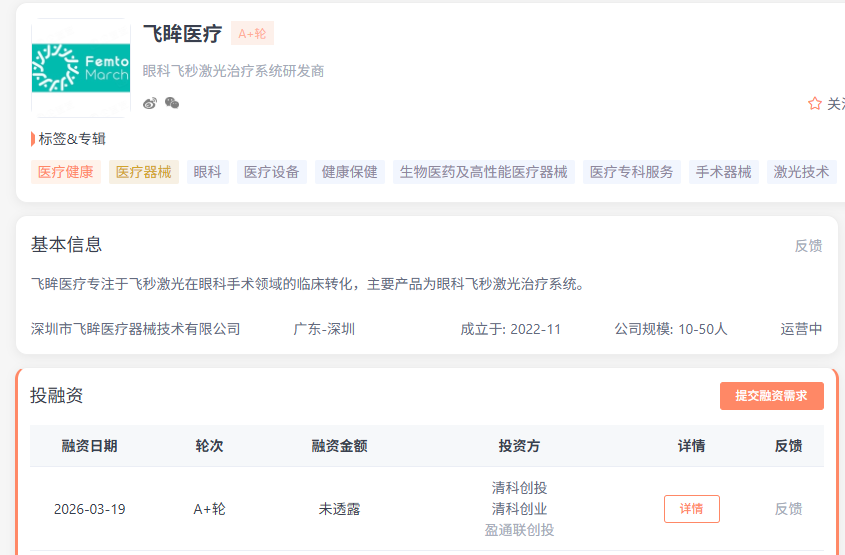Click the 融资日期 column header
845x555 pixels.
coord(89,446)
